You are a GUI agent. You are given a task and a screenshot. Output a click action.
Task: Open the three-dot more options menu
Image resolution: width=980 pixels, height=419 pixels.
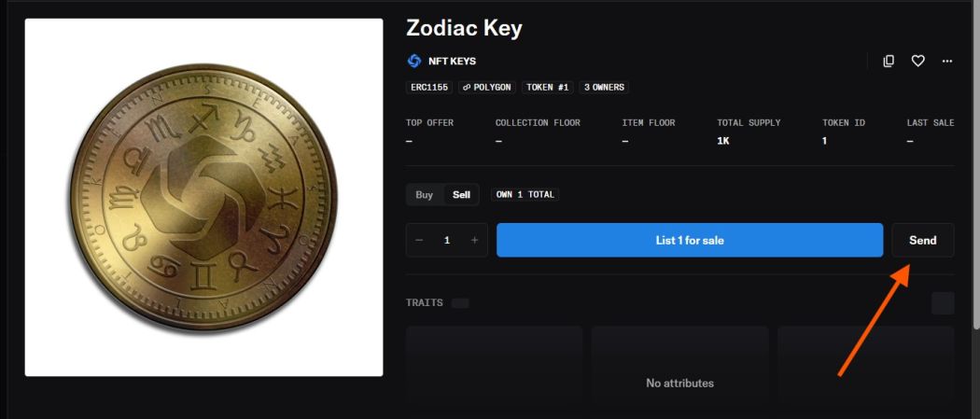tap(947, 61)
